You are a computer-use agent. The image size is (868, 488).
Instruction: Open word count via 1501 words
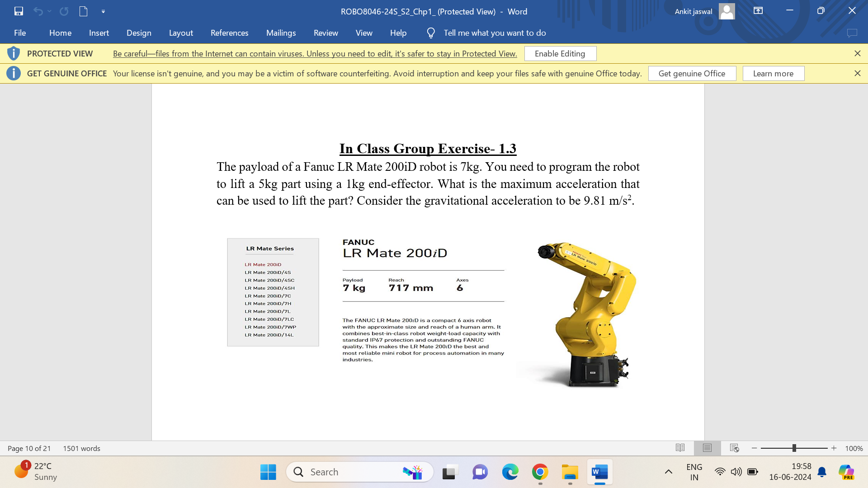(81, 448)
